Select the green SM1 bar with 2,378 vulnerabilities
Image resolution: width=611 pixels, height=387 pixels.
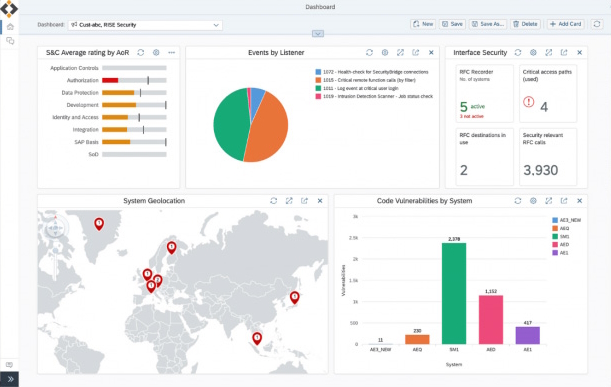[x=454, y=293]
